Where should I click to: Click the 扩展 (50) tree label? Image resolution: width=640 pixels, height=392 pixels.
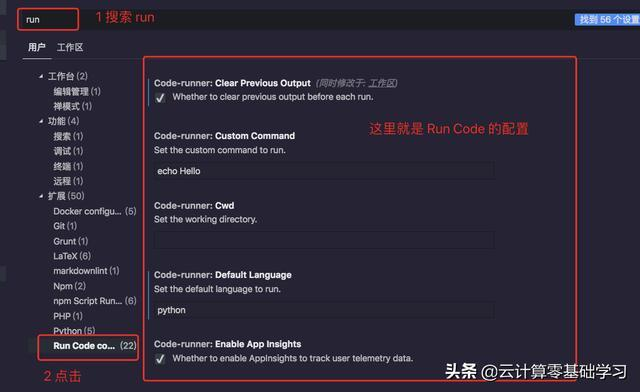[66, 196]
